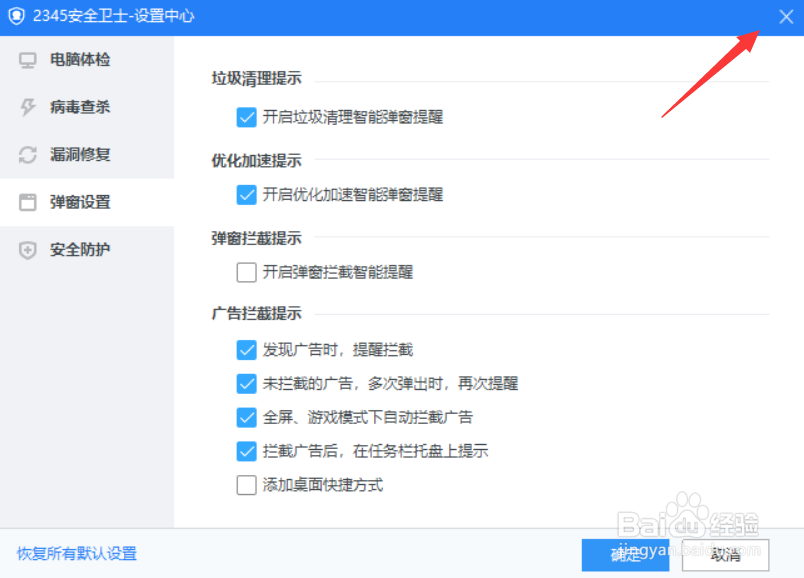Uncheck 拦截广告后，在任务栏托盘上提示

pos(247,451)
